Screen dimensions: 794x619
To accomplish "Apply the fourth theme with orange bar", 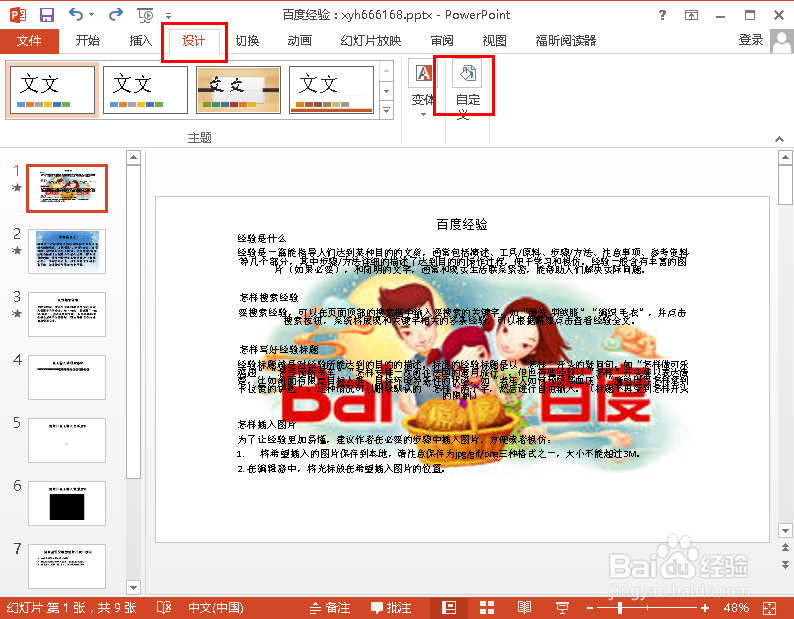I will click(332, 90).
